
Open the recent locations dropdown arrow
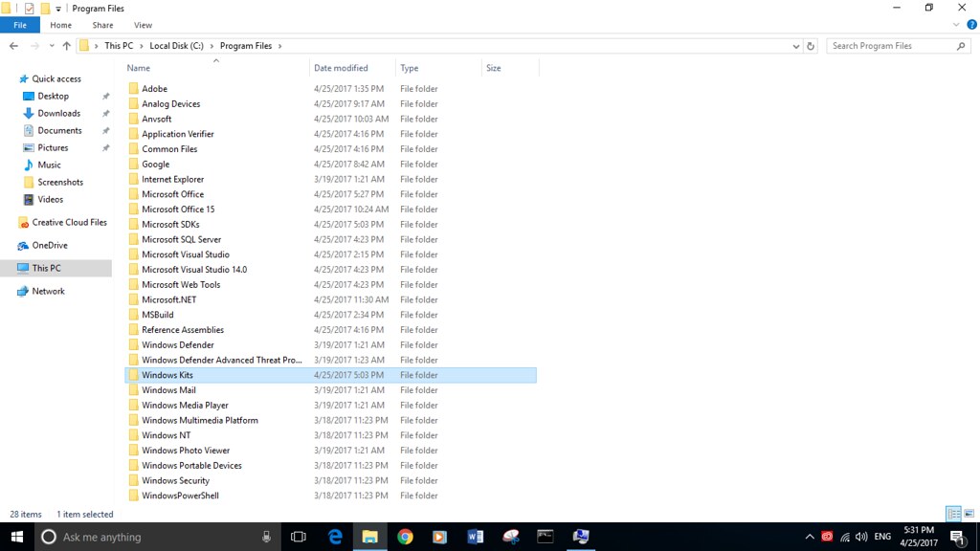point(52,46)
